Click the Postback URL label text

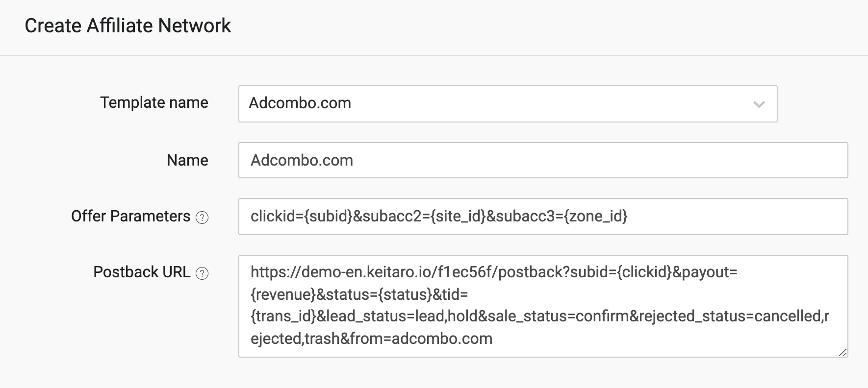pyautogui.click(x=142, y=272)
